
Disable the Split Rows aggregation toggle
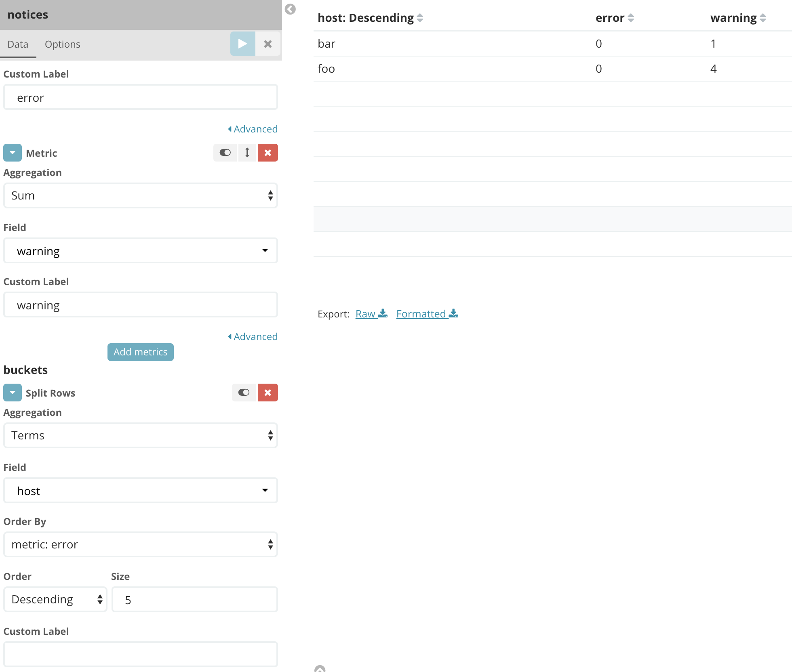244,393
